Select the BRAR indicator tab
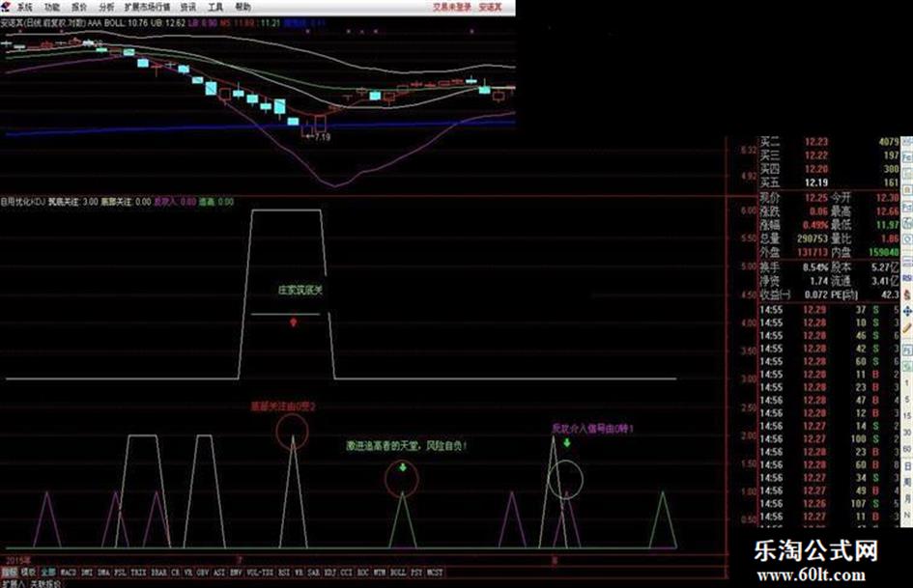 point(159,573)
